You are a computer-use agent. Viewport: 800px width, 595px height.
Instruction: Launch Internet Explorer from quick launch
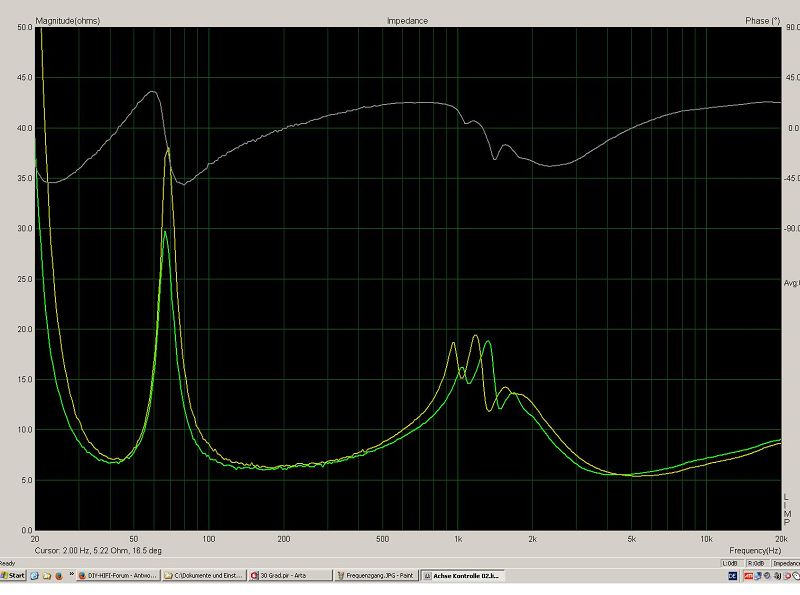35,576
